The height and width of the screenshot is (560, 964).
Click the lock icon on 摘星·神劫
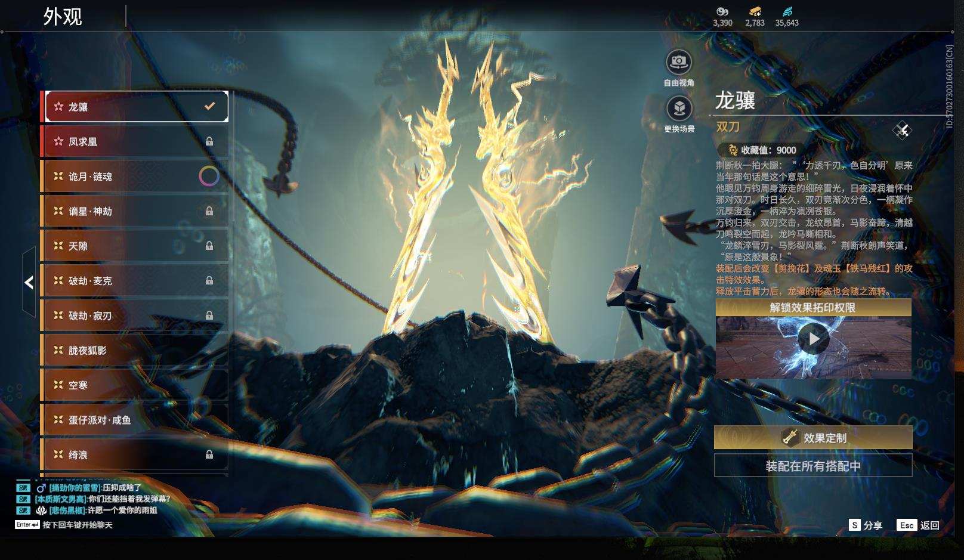click(x=209, y=211)
